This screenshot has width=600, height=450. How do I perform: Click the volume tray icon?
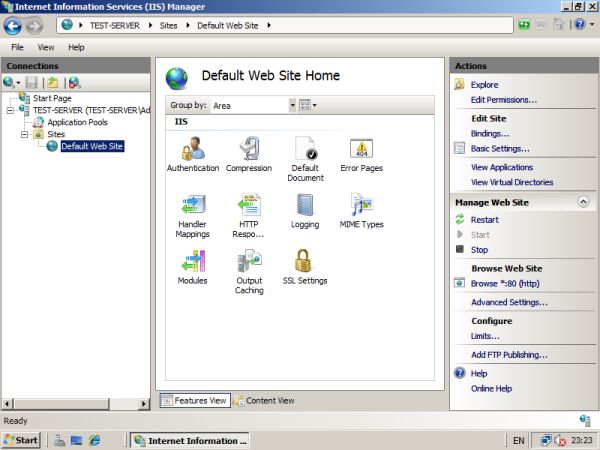point(561,440)
